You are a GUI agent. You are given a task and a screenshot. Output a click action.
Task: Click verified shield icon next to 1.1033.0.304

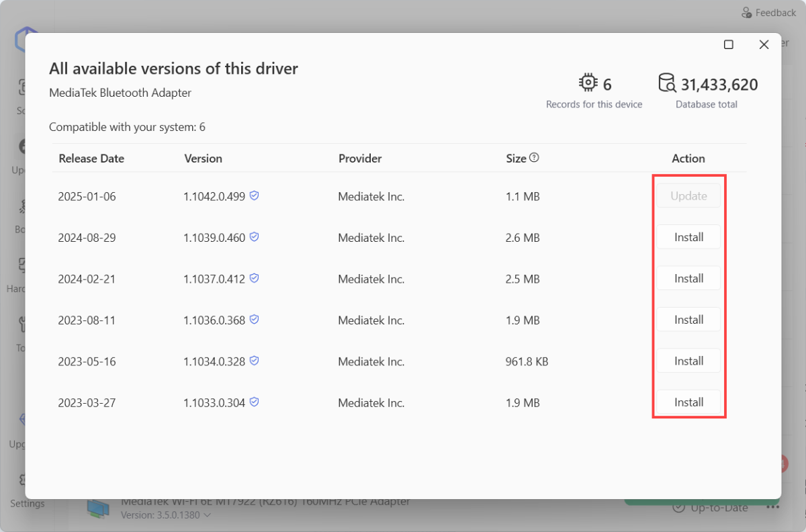pos(255,402)
